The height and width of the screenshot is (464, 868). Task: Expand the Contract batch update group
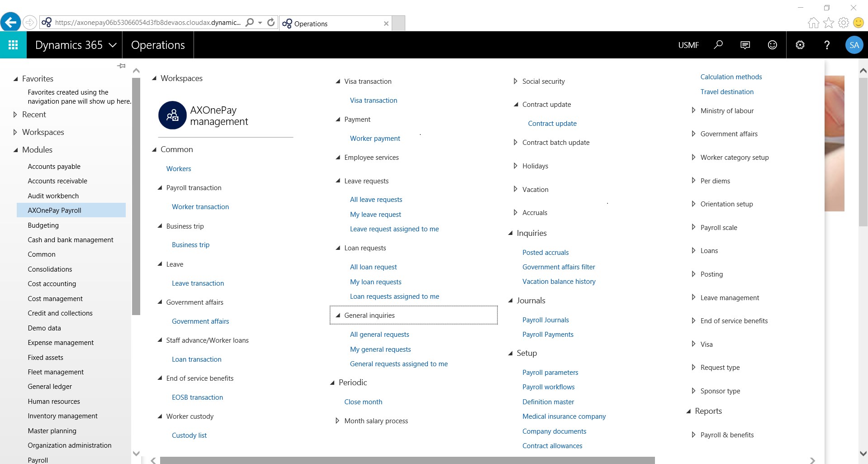pyautogui.click(x=515, y=143)
